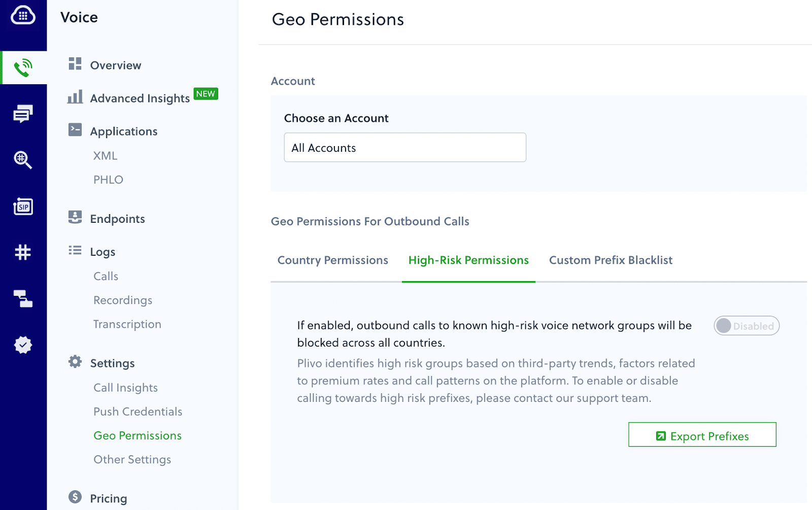This screenshot has height=510, width=812.
Task: Open Advanced Insights in the Voice menu
Action: (x=140, y=98)
